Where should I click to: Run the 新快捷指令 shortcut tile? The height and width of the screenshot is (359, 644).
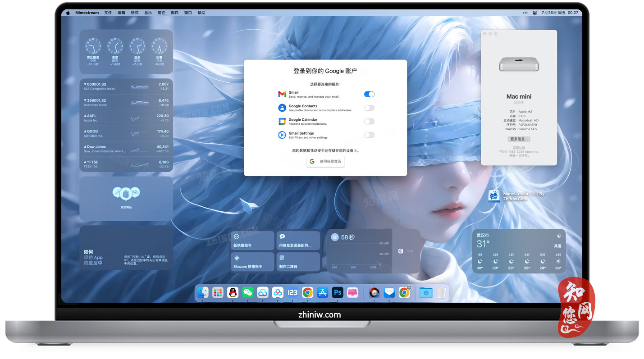[x=252, y=241]
